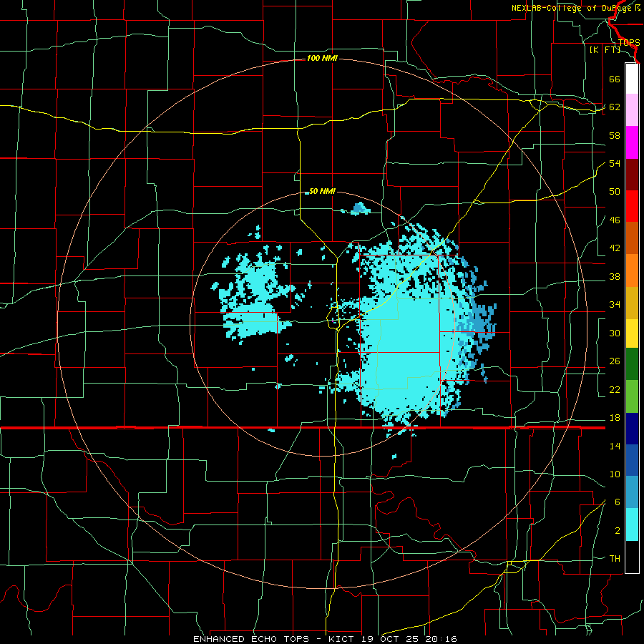Screen dimensions: 644x644
Task: Pick the 54 scale value
Action: click(615, 163)
